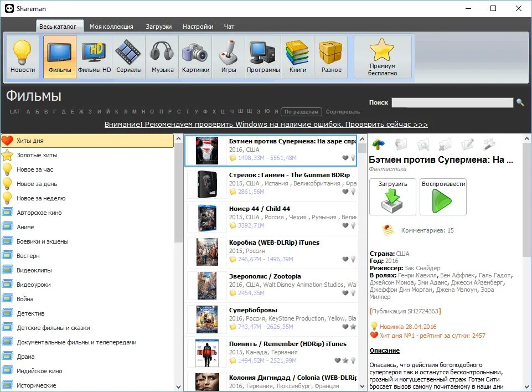Click the Комментариев: 15 text
This screenshot has height=392, width=532.
pos(427,230)
